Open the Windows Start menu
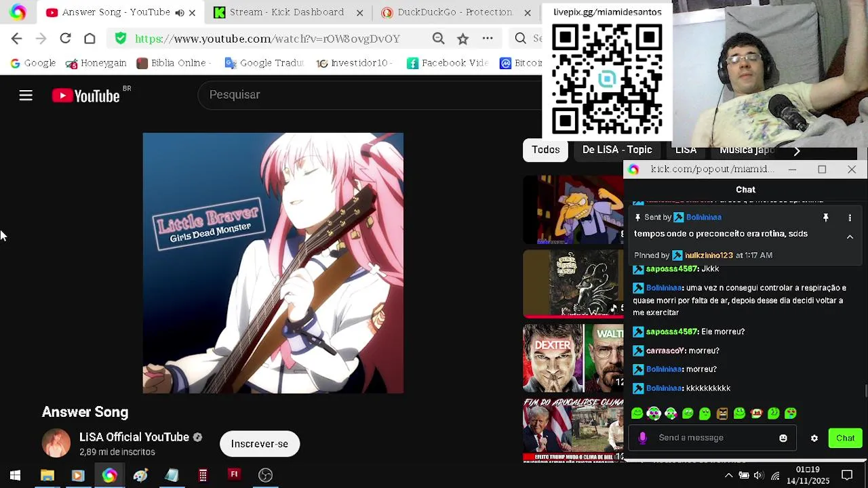The height and width of the screenshot is (488, 868). (15, 475)
